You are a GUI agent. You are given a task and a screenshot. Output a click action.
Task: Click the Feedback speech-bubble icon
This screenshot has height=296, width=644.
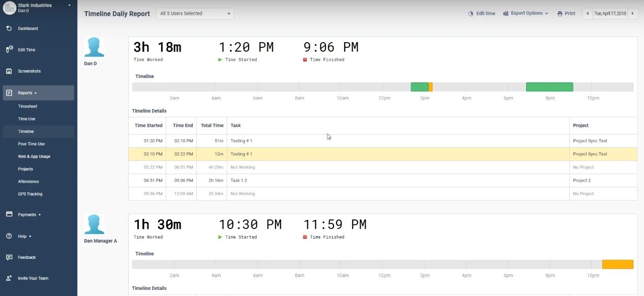9,257
